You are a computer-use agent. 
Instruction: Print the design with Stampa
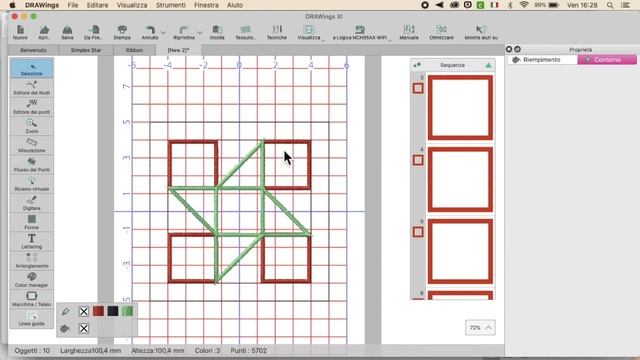point(122,32)
